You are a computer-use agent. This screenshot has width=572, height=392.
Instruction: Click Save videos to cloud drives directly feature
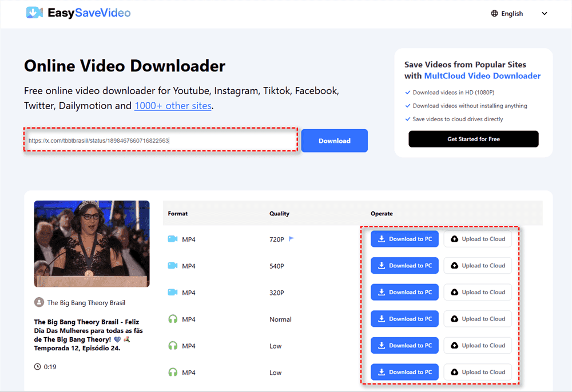point(458,119)
